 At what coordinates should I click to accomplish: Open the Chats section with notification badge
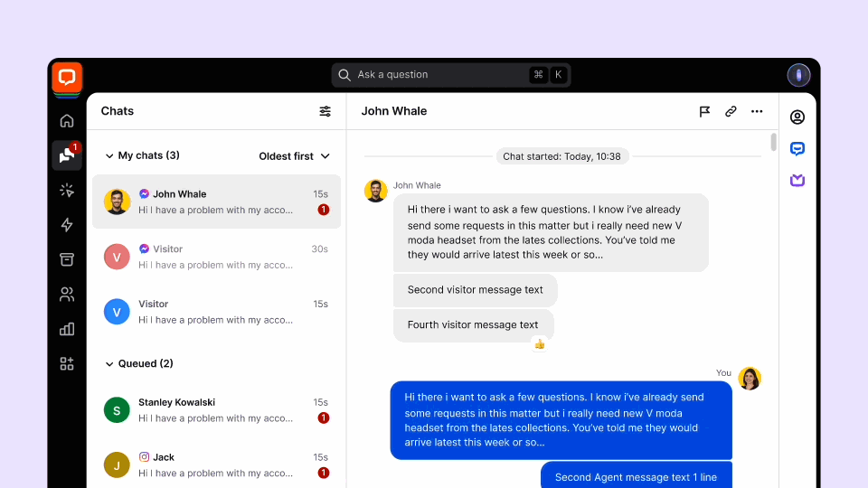click(67, 155)
